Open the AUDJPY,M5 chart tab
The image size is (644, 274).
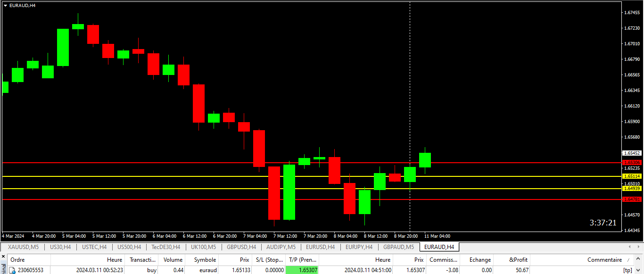coord(281,247)
